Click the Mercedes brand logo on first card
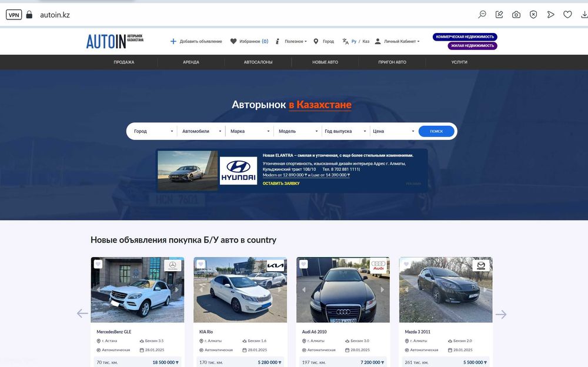Viewport: 588px width, 367px height. [172, 265]
